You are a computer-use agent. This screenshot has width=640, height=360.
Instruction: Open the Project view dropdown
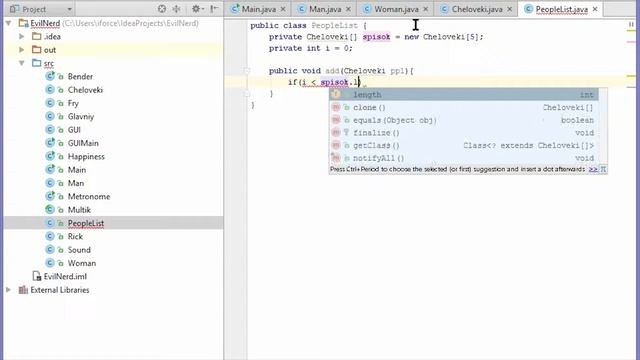pos(40,9)
